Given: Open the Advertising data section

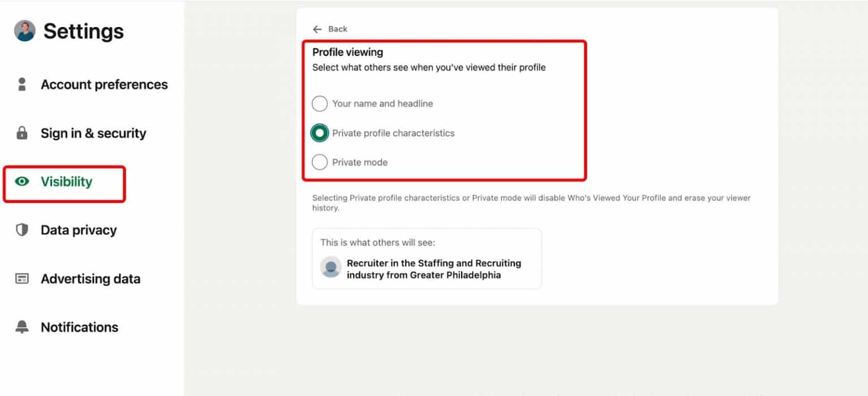Looking at the screenshot, I should click(90, 278).
